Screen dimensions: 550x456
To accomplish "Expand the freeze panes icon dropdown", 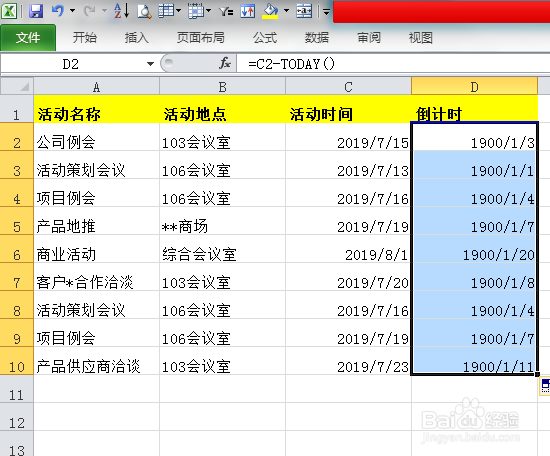I will pyautogui.click(x=178, y=11).
